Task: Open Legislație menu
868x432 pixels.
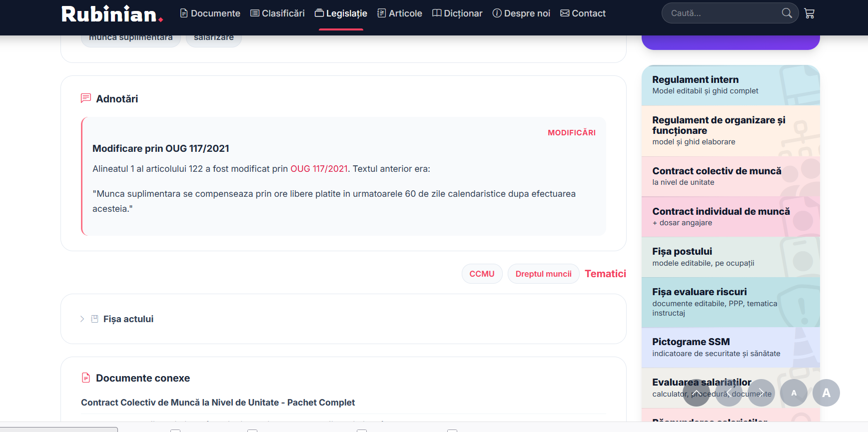Action: coord(341,13)
